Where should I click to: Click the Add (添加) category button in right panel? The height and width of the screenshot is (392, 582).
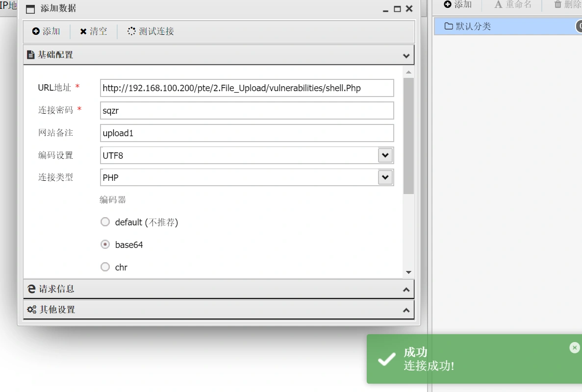[457, 4]
